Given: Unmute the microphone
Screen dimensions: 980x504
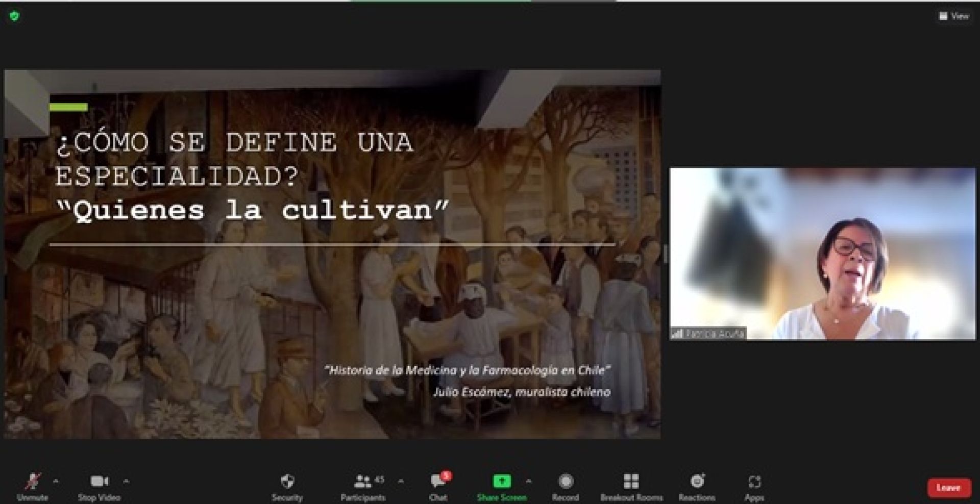Looking at the screenshot, I should tap(33, 486).
